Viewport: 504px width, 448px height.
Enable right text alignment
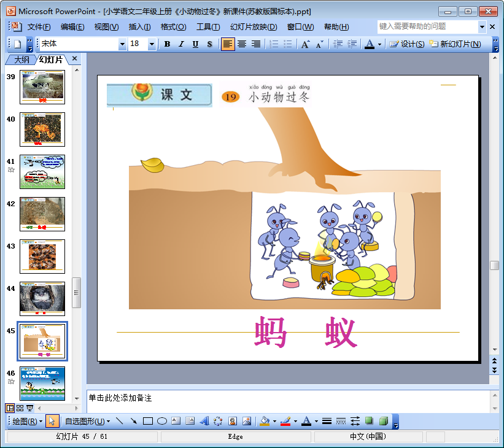256,44
